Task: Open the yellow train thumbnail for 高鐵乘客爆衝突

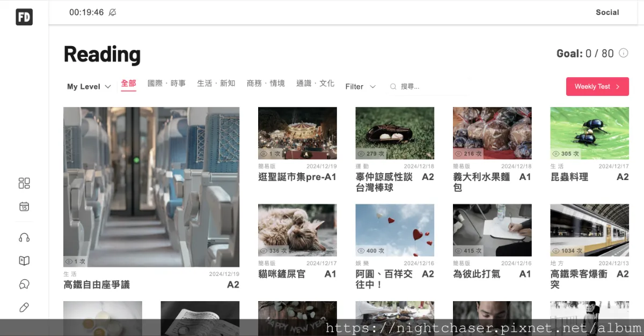Action: [x=589, y=230]
